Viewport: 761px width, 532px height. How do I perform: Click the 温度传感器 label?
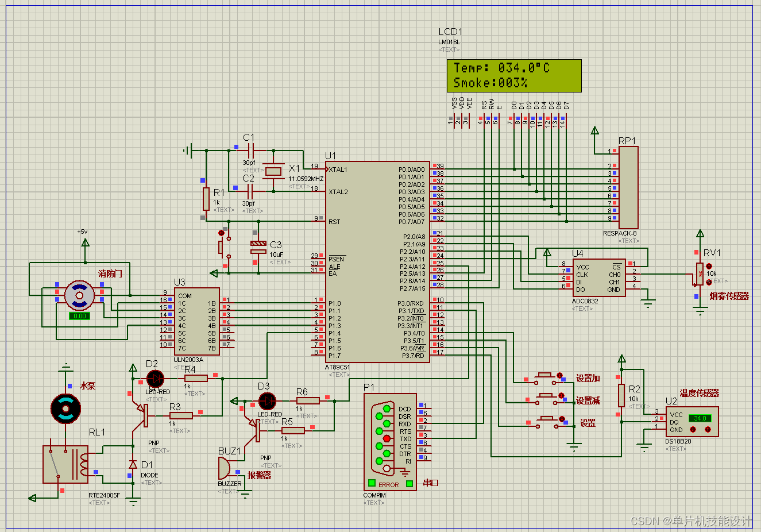(x=700, y=393)
